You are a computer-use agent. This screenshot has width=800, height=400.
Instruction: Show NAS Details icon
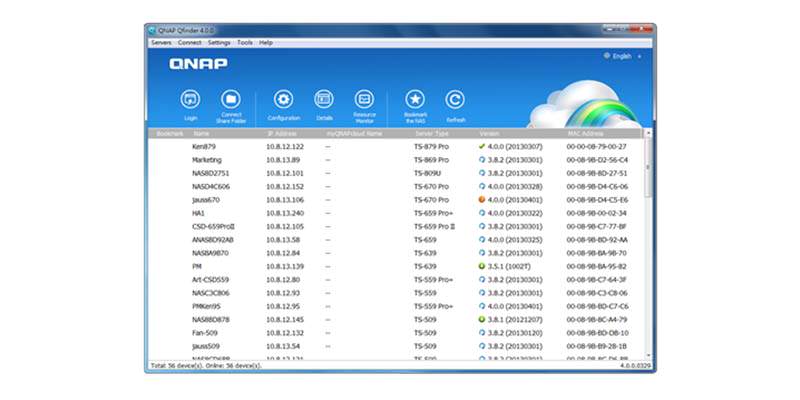tap(324, 99)
